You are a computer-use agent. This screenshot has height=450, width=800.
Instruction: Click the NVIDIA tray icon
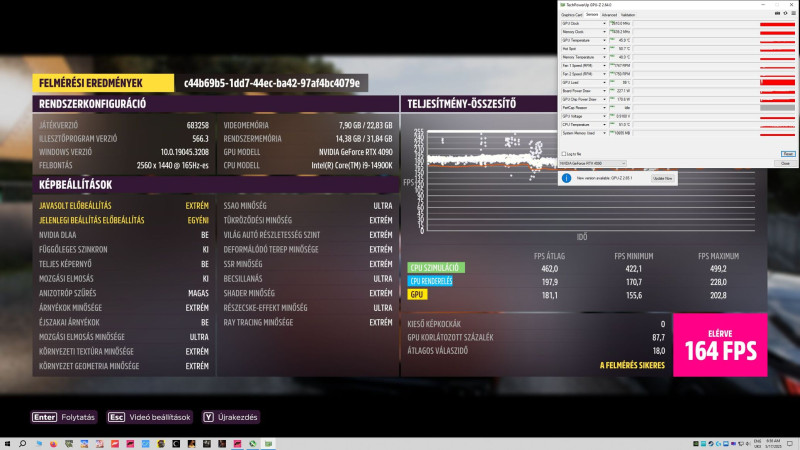pyautogui.click(x=696, y=444)
